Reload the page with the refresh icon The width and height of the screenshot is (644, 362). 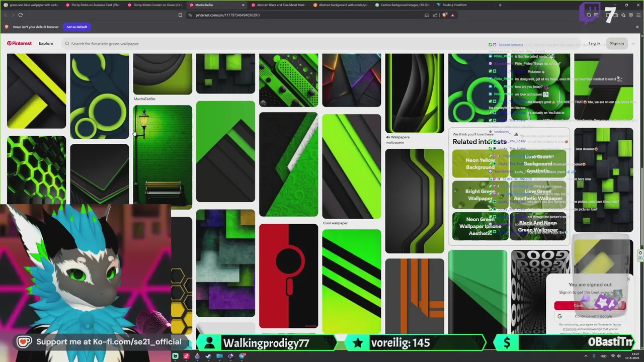(20, 15)
